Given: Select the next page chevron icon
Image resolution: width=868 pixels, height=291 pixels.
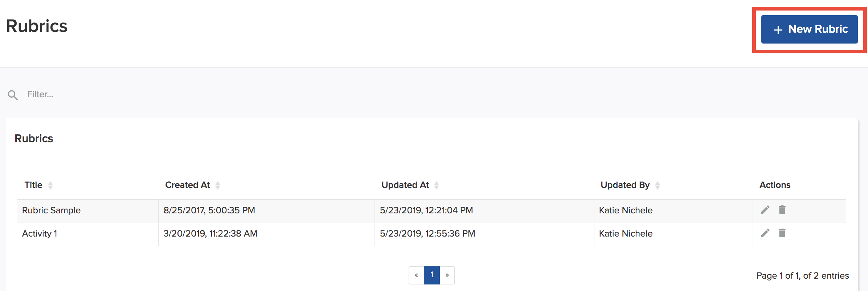Looking at the screenshot, I should click(447, 275).
